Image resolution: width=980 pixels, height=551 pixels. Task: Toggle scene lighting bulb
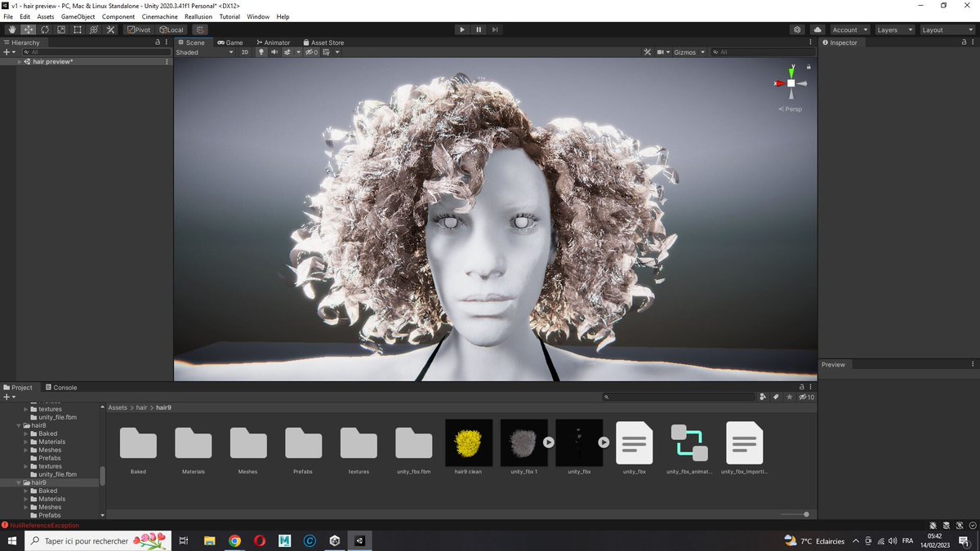click(262, 52)
